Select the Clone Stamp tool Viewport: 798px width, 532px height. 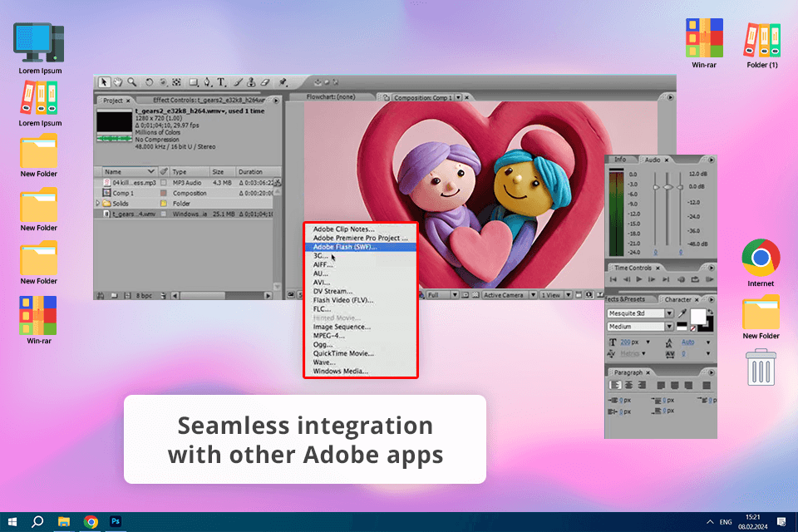pyautogui.click(x=251, y=82)
